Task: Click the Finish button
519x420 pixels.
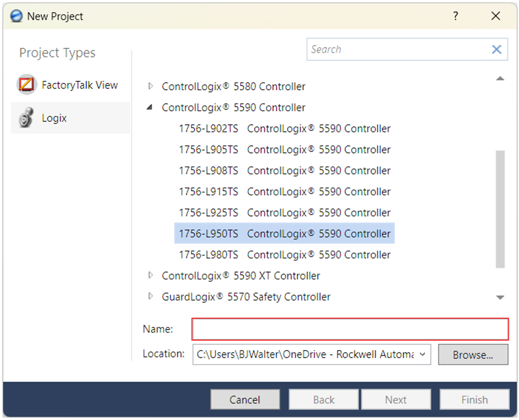Action: [474, 399]
